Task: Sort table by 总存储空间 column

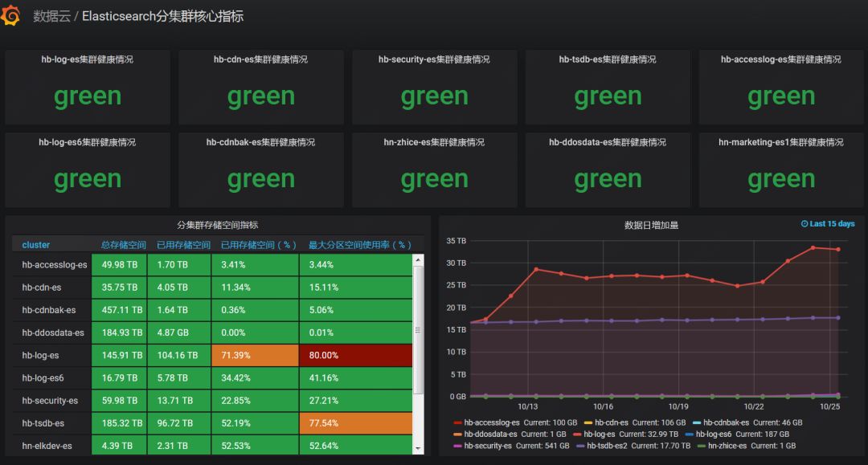Action: 123,245
